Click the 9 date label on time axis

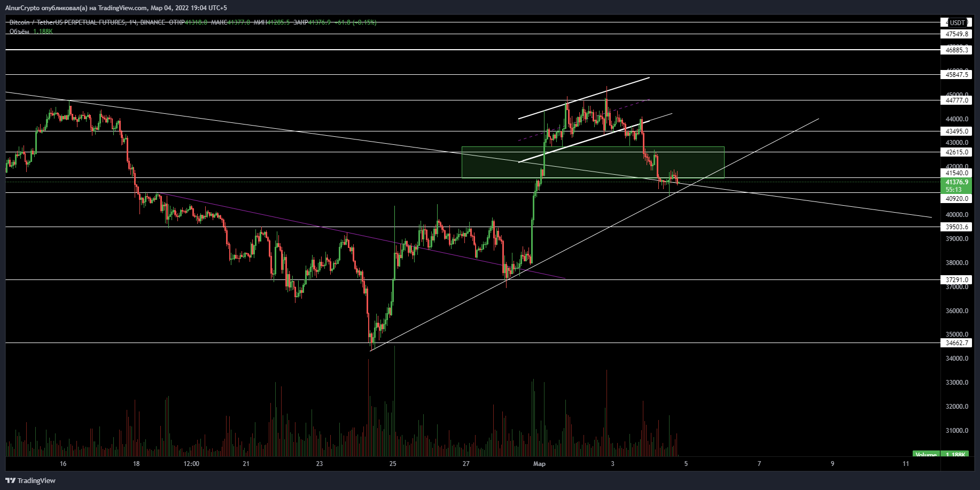click(x=833, y=464)
